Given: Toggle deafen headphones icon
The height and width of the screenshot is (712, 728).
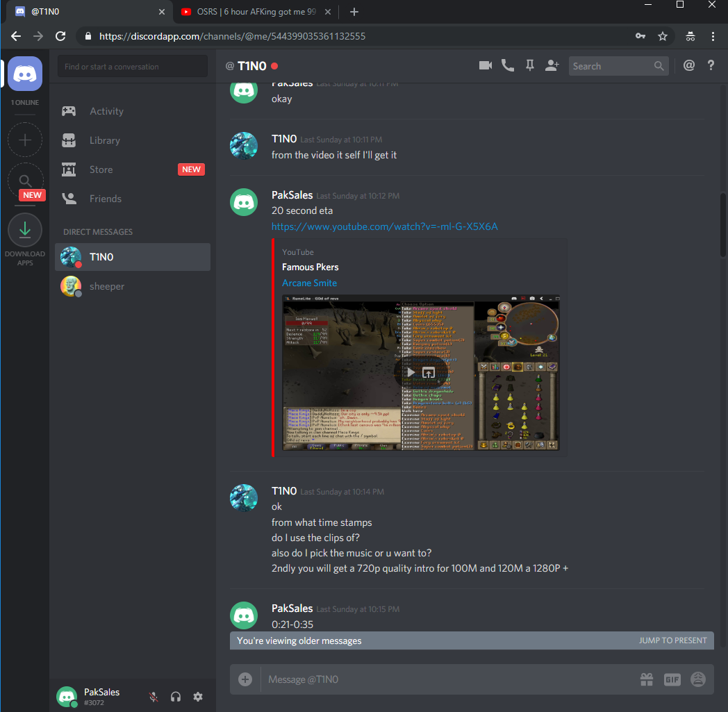Looking at the screenshot, I should tap(176, 697).
